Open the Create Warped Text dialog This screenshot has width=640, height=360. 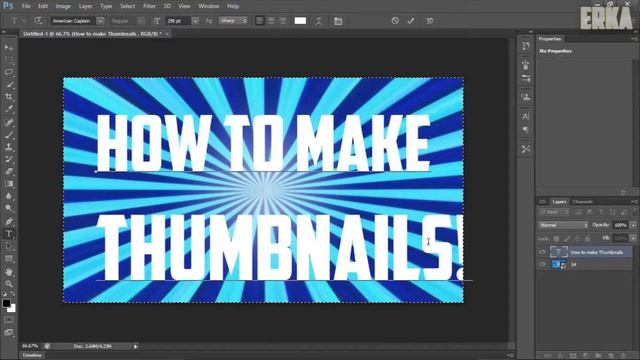click(319, 21)
